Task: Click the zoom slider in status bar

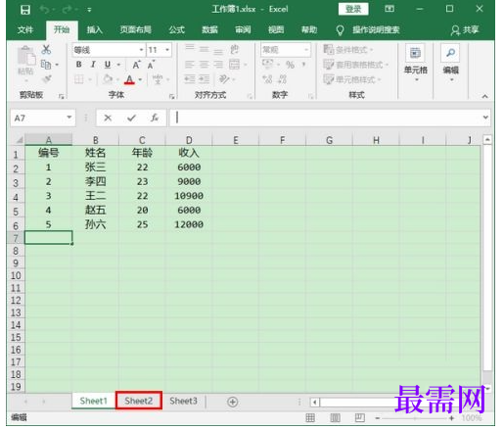Action: pos(415,418)
